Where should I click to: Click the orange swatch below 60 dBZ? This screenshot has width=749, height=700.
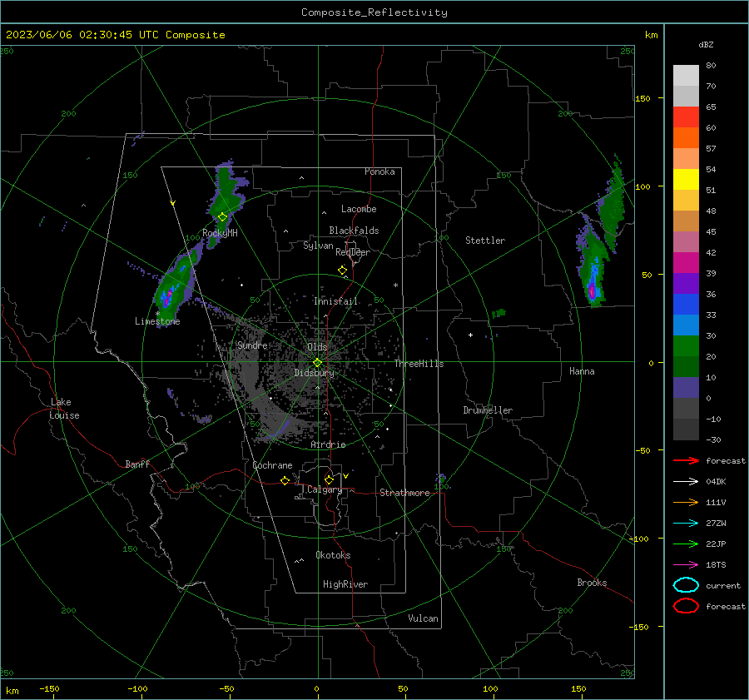(x=686, y=138)
